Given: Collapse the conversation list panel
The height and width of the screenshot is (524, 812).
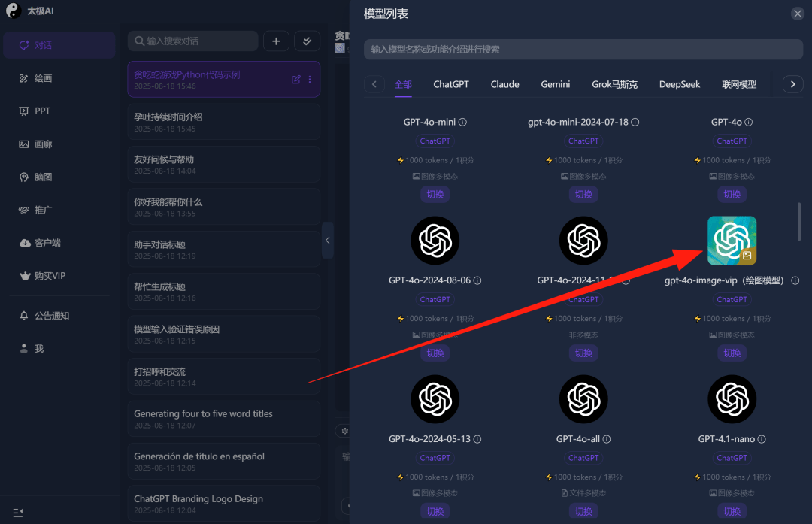Looking at the screenshot, I should click(327, 241).
